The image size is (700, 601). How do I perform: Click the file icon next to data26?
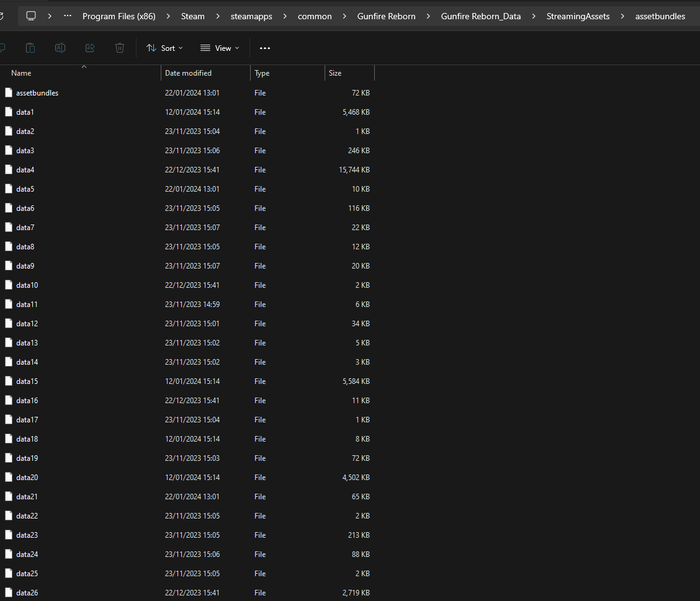click(x=9, y=592)
